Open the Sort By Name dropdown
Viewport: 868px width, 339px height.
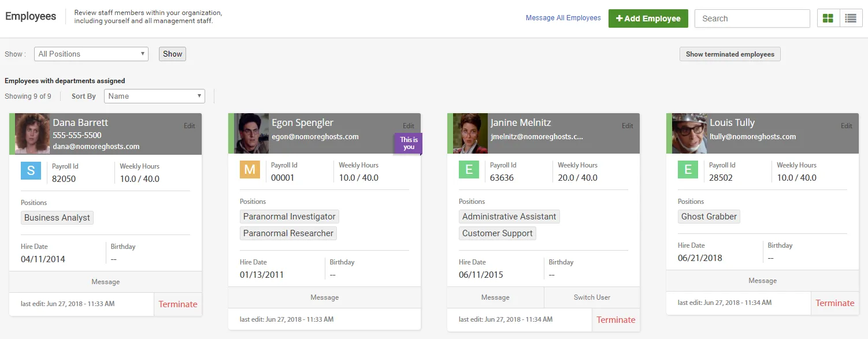[x=154, y=96]
